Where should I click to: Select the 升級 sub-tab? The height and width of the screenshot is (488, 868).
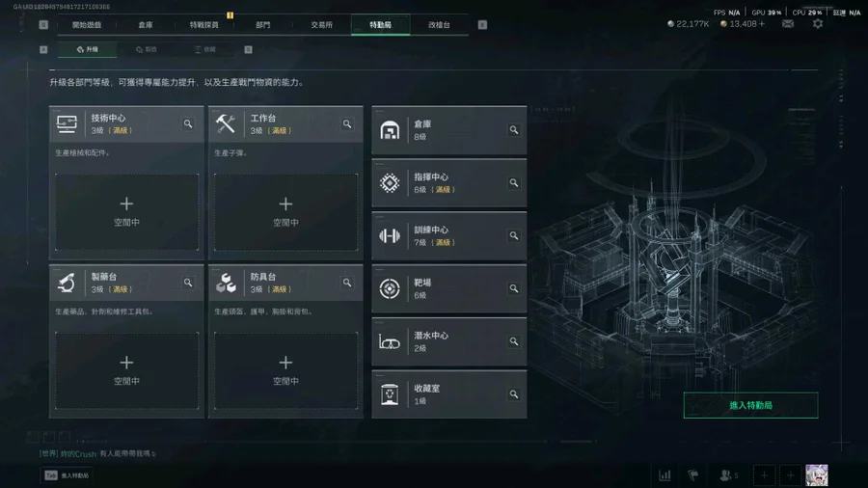pos(87,49)
